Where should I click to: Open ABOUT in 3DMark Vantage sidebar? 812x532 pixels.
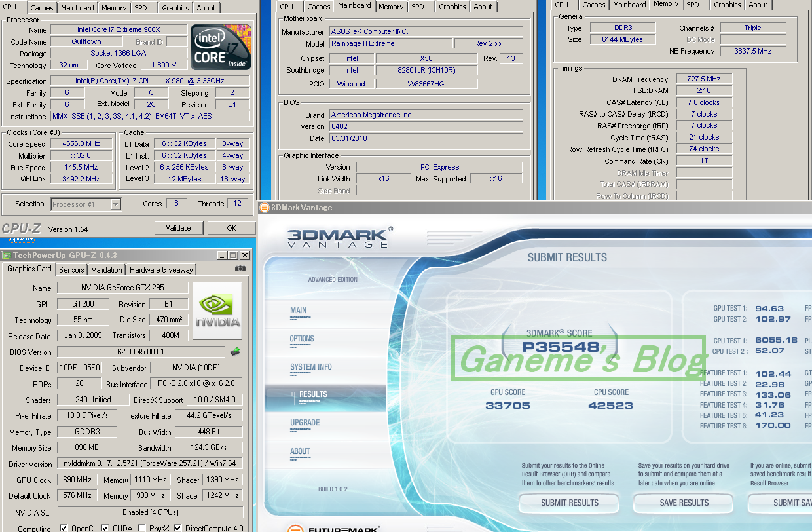(301, 452)
